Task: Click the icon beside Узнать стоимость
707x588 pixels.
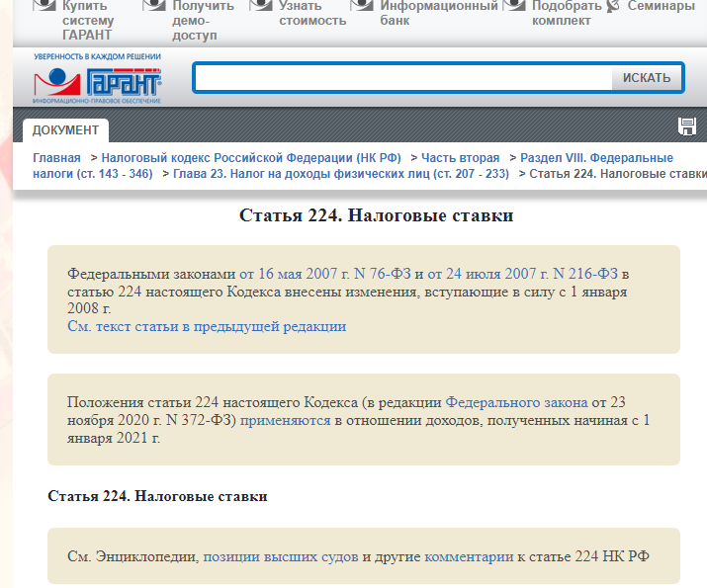Action: tap(261, 5)
